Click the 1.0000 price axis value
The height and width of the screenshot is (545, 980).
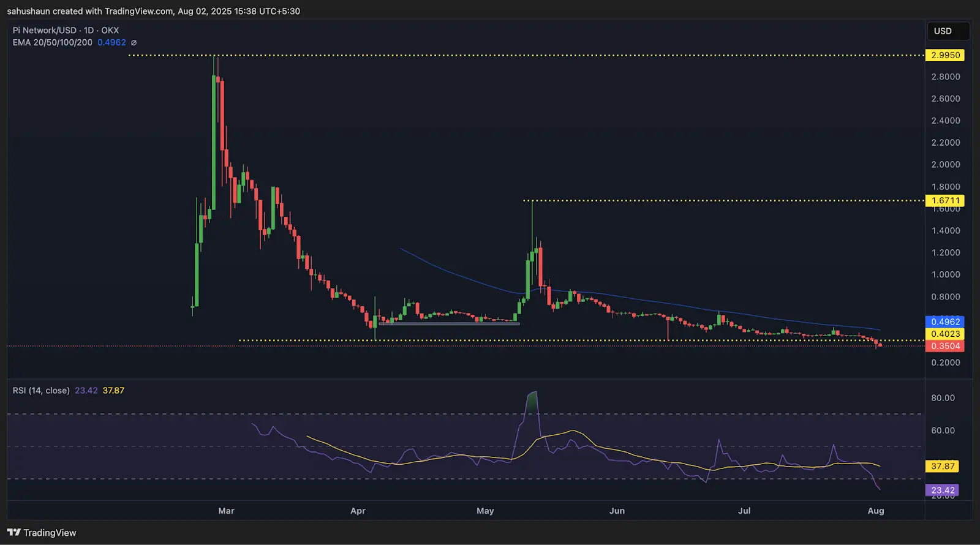click(x=946, y=274)
